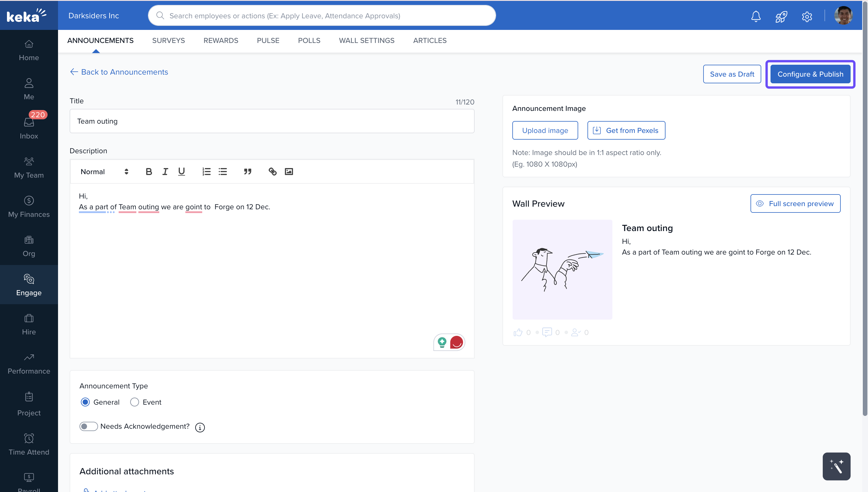This screenshot has width=868, height=492.
Task: Insert a blockquote in description
Action: [247, 172]
